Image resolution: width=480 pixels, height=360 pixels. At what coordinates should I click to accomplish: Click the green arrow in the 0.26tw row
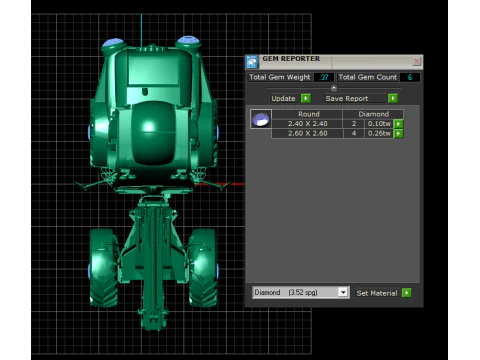(x=398, y=134)
